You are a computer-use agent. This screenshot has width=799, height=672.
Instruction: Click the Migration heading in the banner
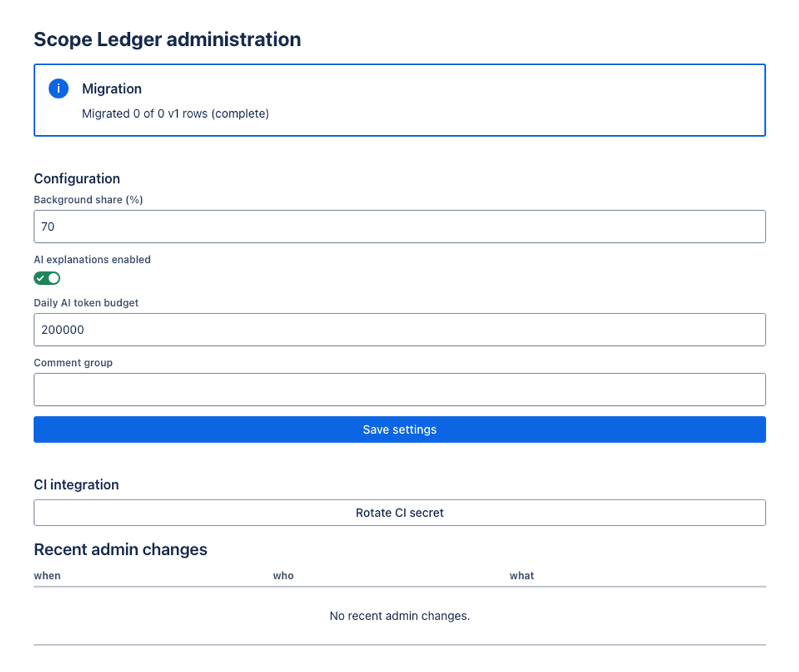point(112,89)
